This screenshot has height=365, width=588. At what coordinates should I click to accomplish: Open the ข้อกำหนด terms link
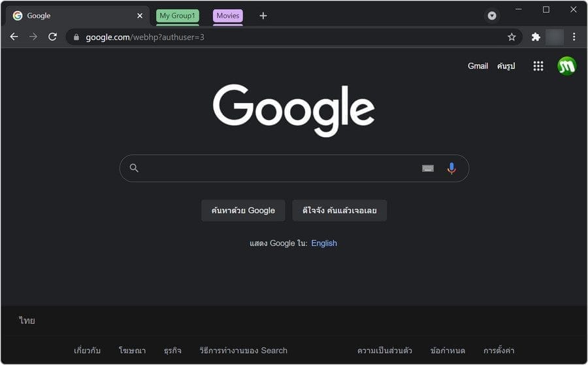(x=448, y=351)
